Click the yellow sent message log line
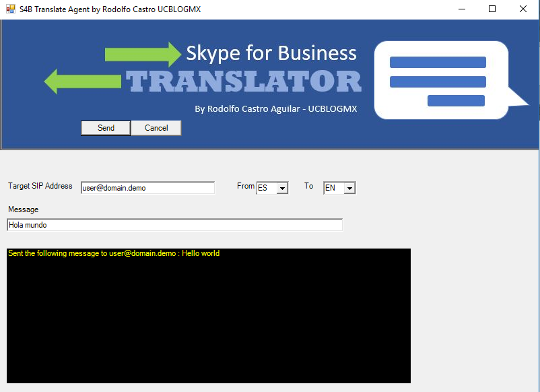The width and height of the screenshot is (540, 392). [x=113, y=254]
